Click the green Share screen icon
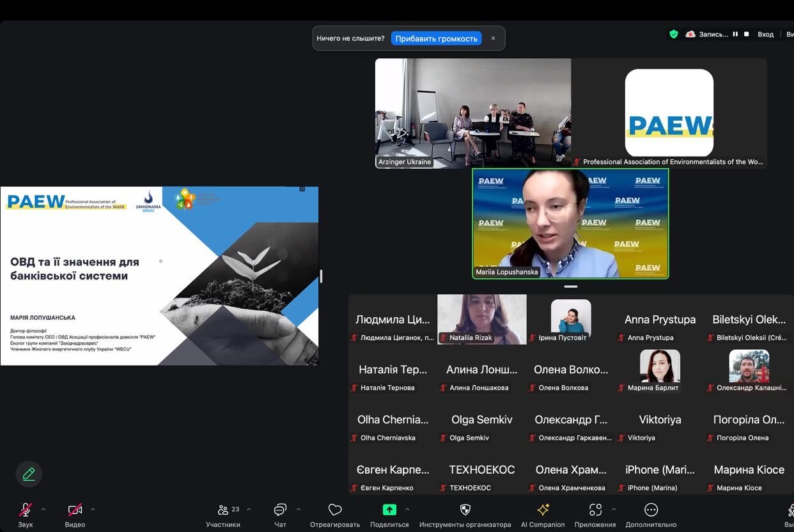 pyautogui.click(x=389, y=510)
